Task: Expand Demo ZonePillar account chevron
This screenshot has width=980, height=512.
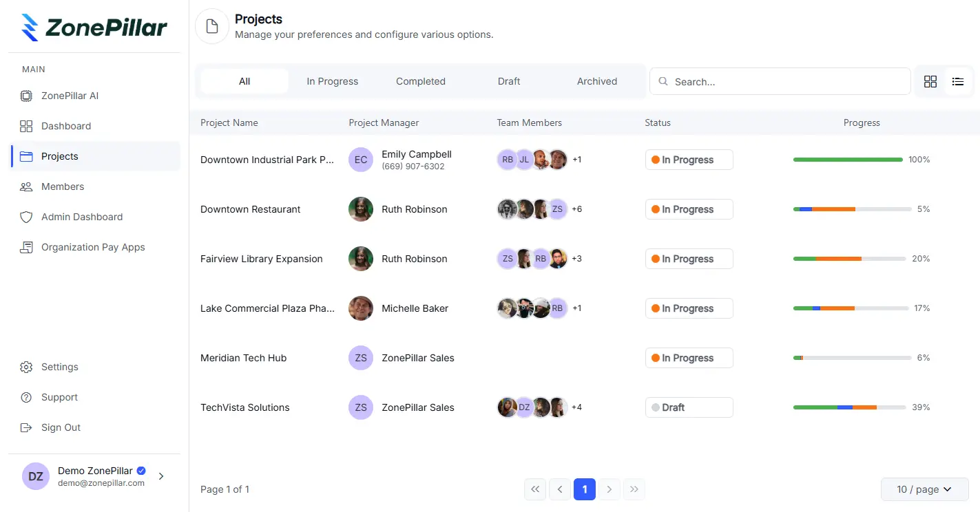Action: (x=161, y=476)
